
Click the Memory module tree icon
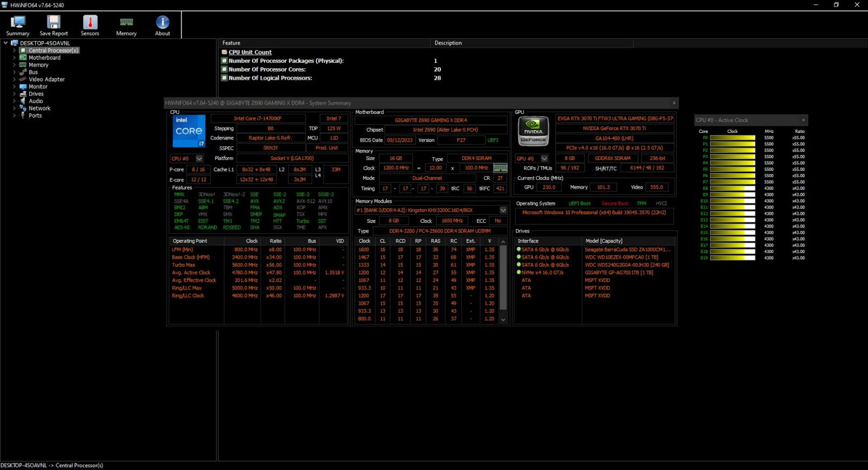(23, 65)
